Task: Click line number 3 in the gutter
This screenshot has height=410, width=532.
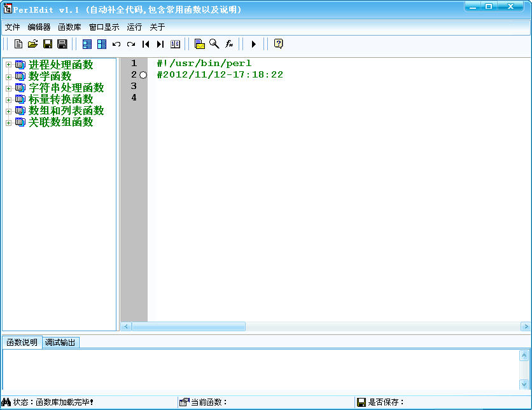Action: click(134, 86)
